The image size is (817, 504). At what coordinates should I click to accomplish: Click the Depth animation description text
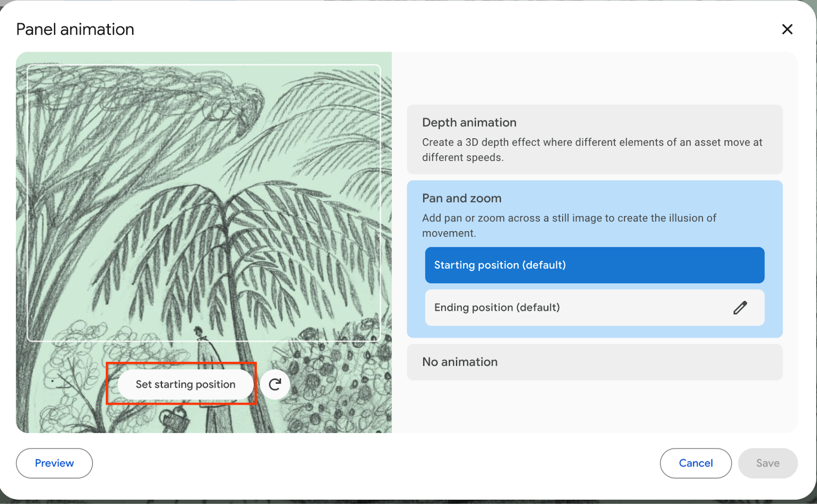592,150
